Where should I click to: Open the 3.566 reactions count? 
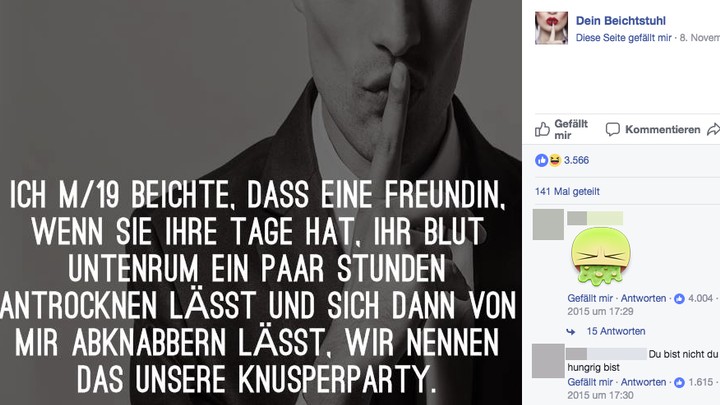tap(576, 160)
